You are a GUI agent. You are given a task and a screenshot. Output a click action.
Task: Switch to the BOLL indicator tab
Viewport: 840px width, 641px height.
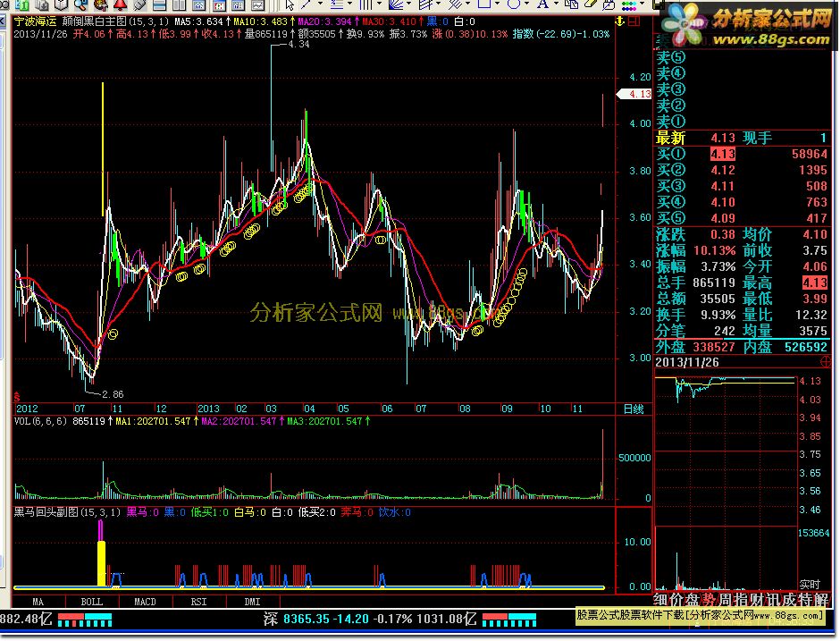tap(92, 602)
